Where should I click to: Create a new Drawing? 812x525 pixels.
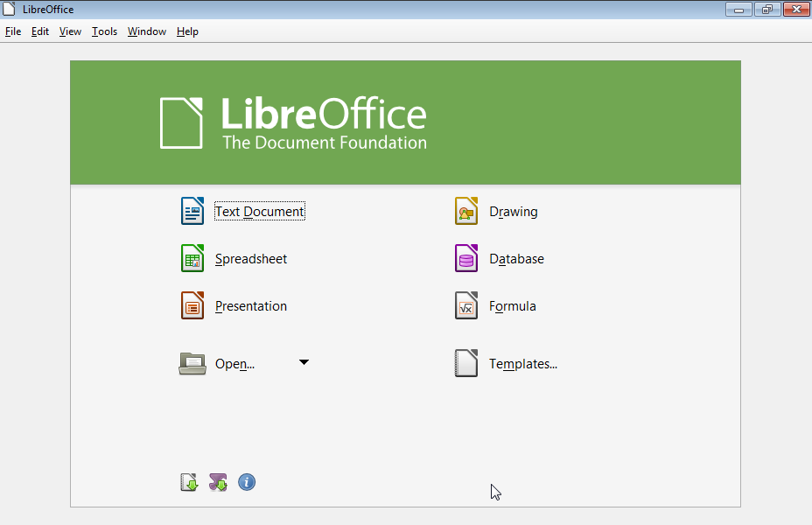pyautogui.click(x=514, y=212)
